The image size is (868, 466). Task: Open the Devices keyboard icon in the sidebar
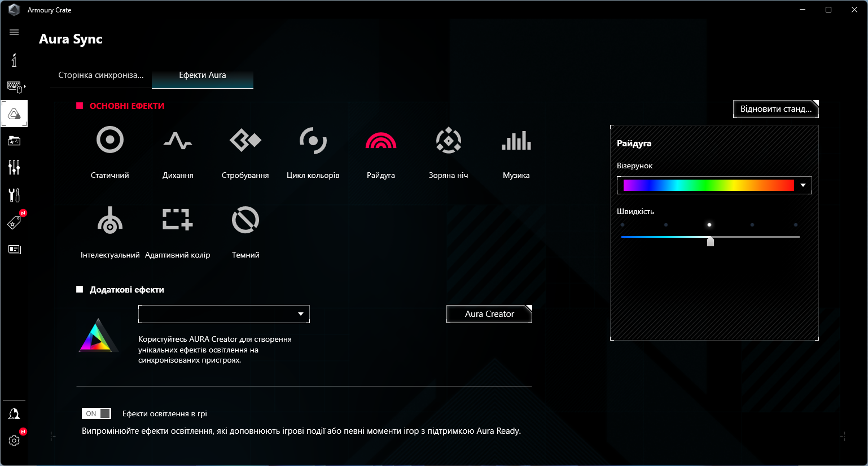tap(15, 86)
